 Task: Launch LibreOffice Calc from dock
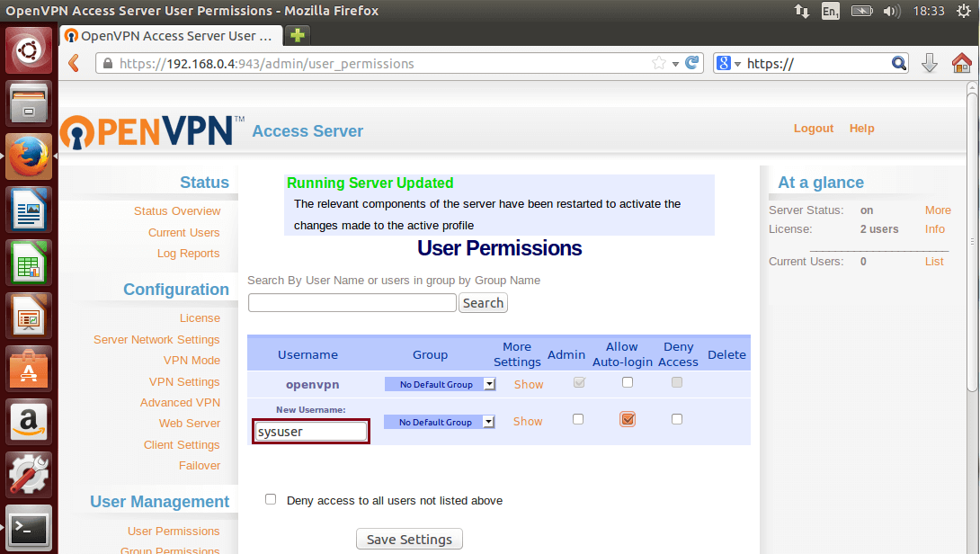click(29, 263)
